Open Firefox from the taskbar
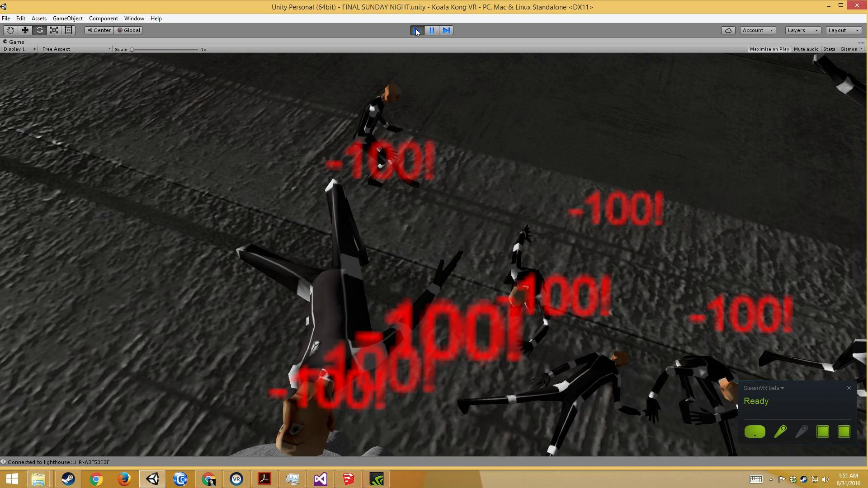 click(x=124, y=479)
